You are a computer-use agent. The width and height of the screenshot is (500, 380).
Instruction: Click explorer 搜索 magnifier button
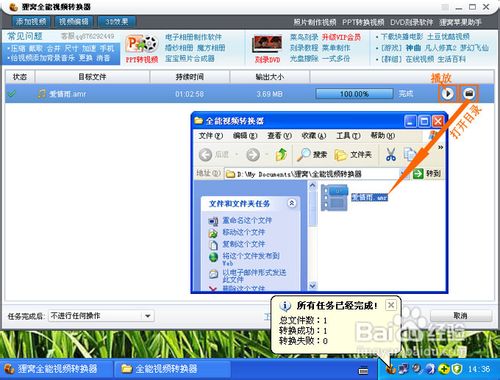coord(312,155)
